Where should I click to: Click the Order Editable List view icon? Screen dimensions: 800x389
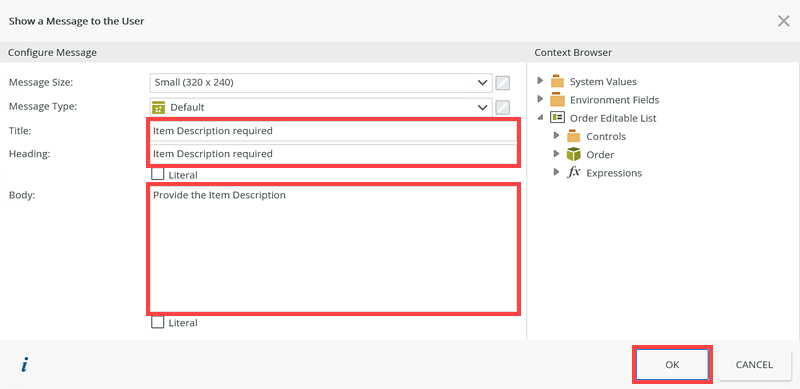pos(557,118)
